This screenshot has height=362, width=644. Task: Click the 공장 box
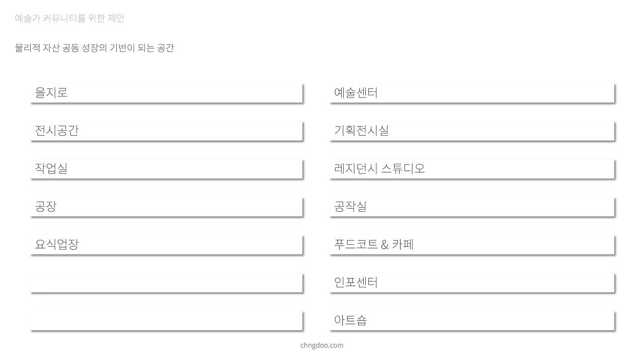(167, 207)
